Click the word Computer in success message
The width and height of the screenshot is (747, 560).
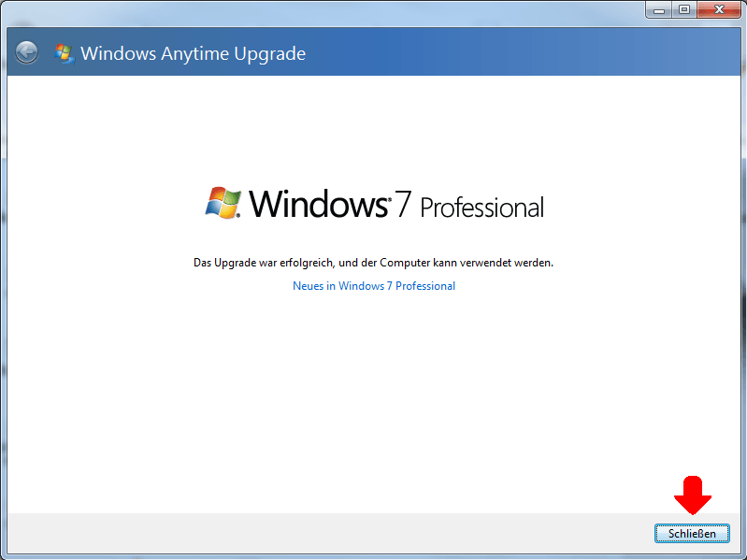(405, 263)
